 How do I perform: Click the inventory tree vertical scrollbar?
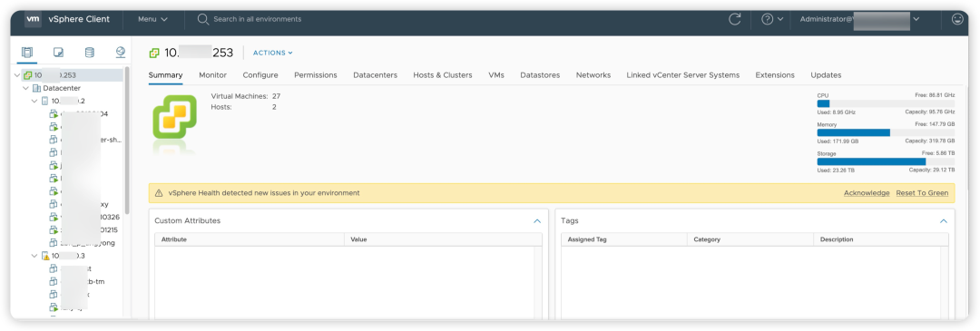(x=128, y=141)
